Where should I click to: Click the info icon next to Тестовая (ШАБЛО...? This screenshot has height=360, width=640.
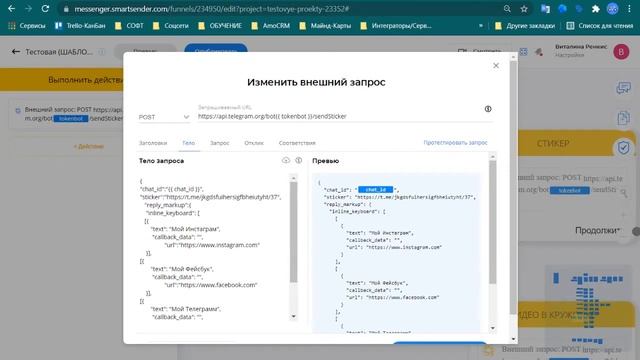point(102,52)
